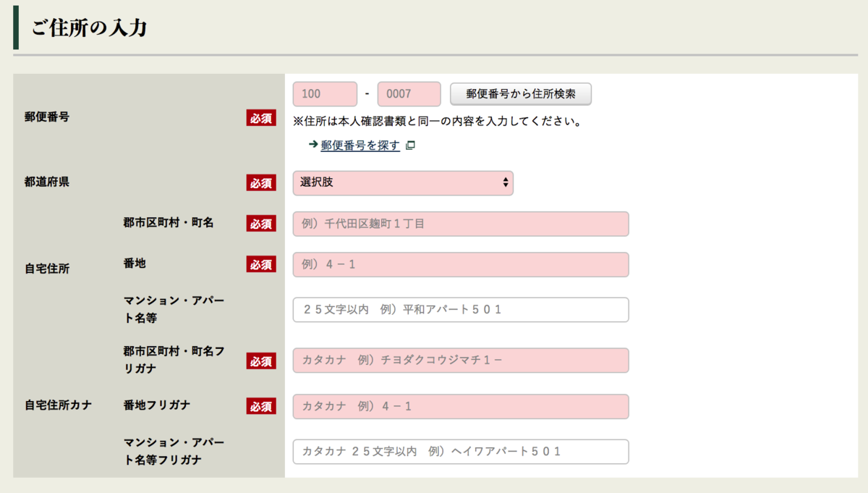Focus the 郡市区町村・町名 address field

[461, 224]
